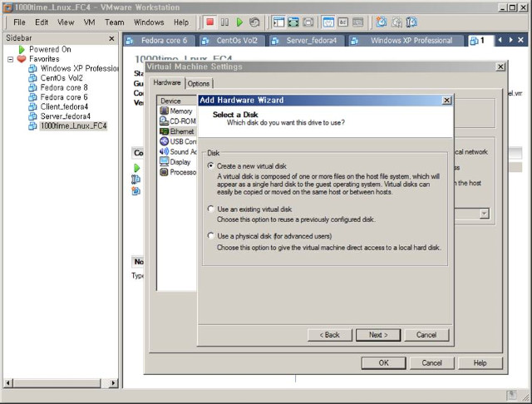Open the snapshot manager toolbar icon

411,22
